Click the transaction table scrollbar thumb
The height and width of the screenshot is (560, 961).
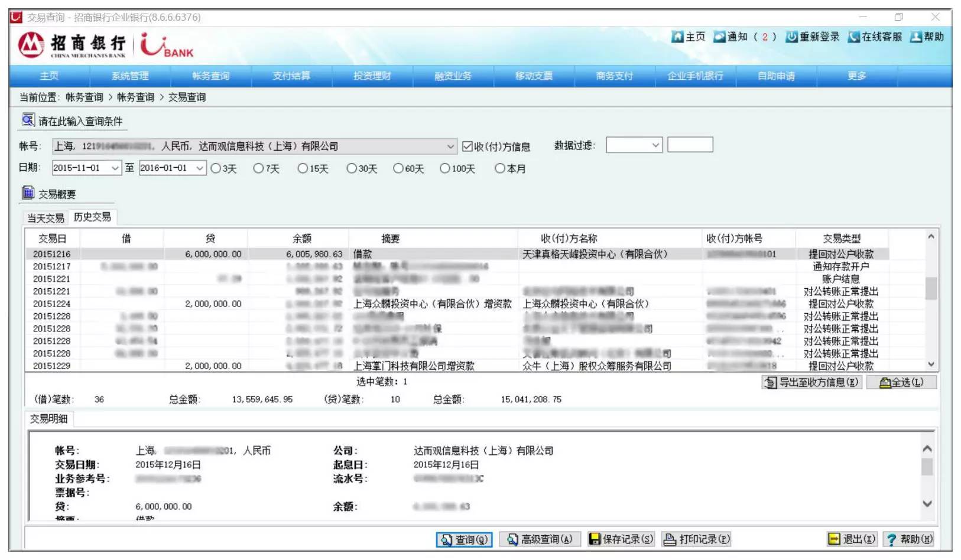point(931,288)
